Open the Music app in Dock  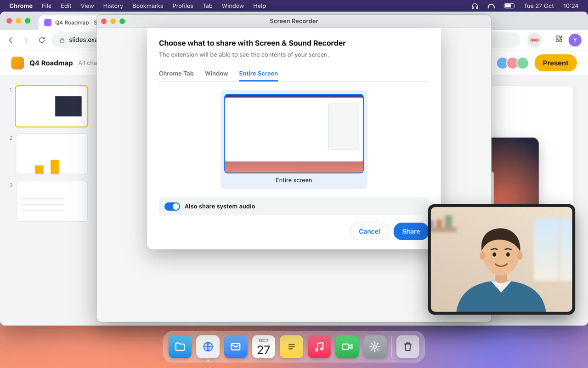(x=319, y=347)
